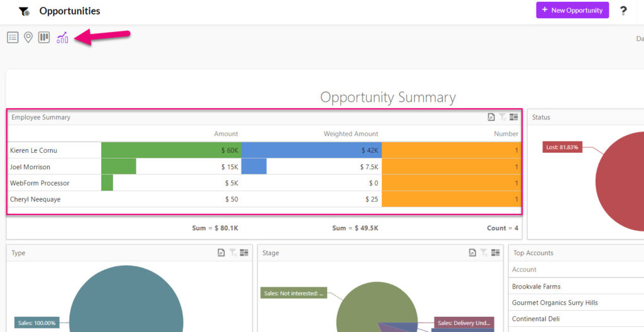Switch to kanban board view icon
Viewport: 644px width, 332px height.
click(44, 37)
